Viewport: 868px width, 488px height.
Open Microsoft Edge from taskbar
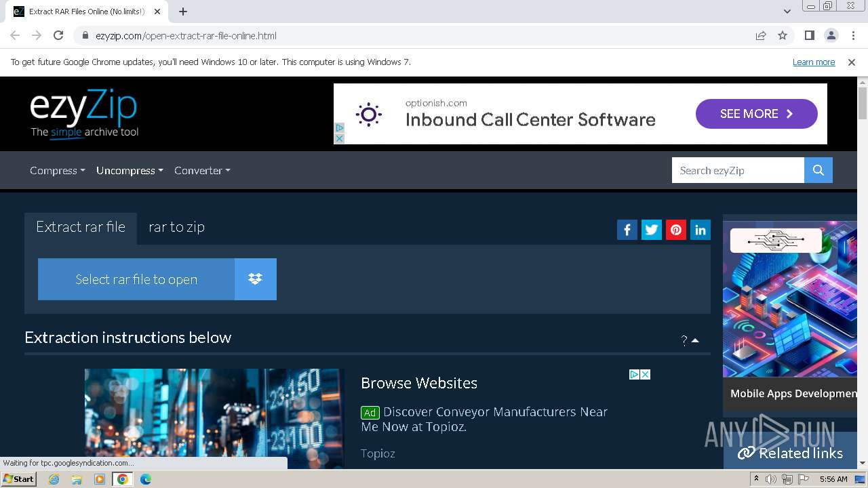[x=145, y=479]
